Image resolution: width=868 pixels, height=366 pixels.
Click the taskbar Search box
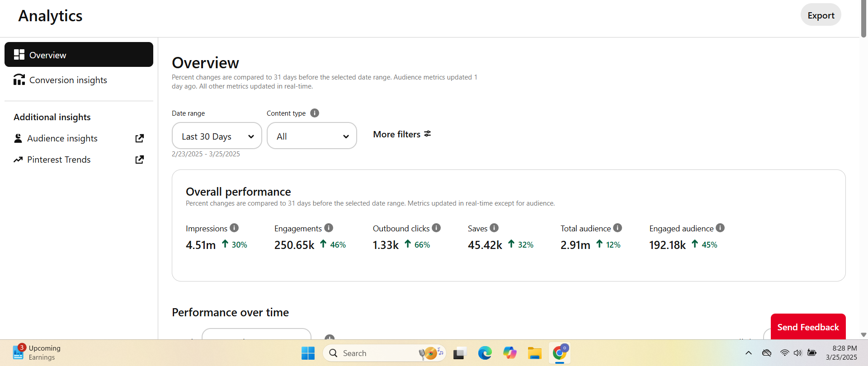point(385,353)
